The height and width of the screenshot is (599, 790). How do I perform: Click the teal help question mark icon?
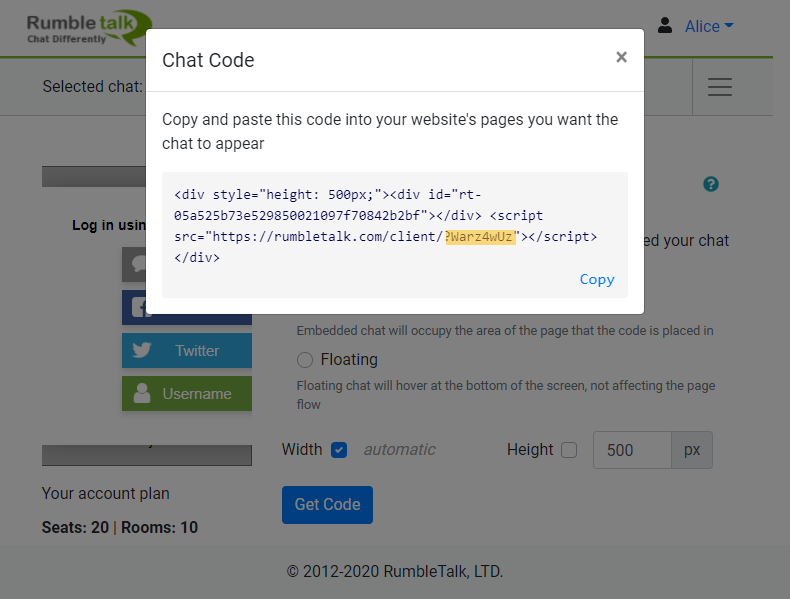click(711, 184)
